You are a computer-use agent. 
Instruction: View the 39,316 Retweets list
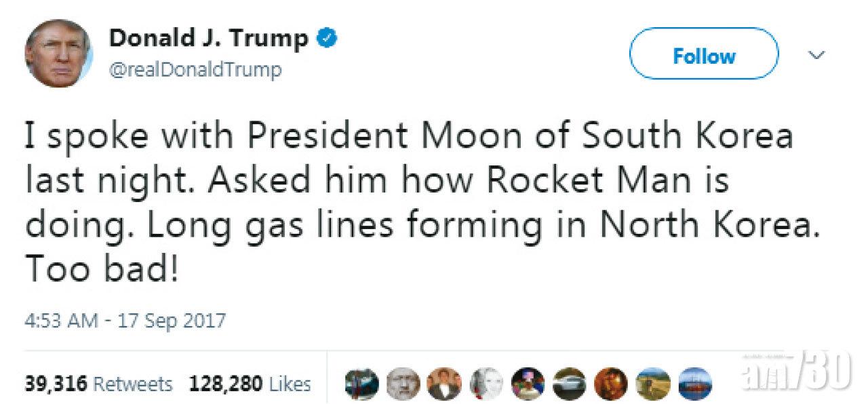[99, 384]
